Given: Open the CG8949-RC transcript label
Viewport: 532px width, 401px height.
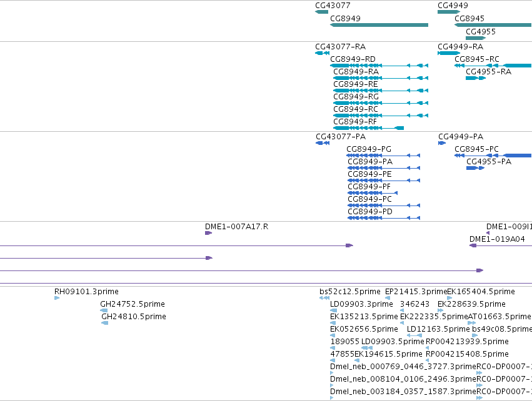Looking at the screenshot, I should tap(356, 109).
